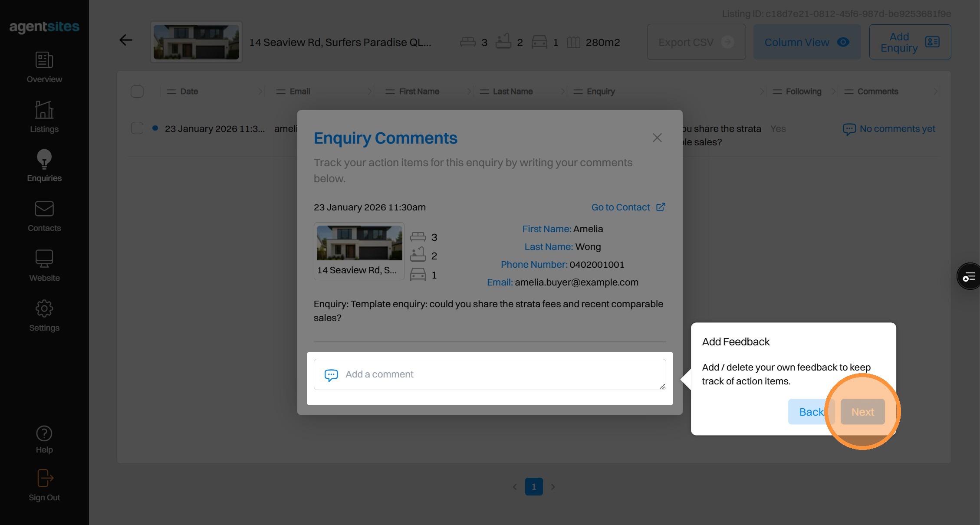The width and height of the screenshot is (980, 525).
Task: Toggle Column View with eye icon
Action: (806, 42)
